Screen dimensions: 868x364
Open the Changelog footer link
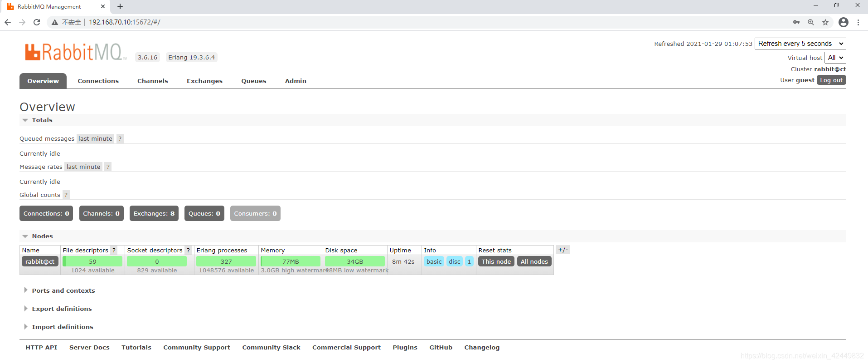tap(482, 348)
